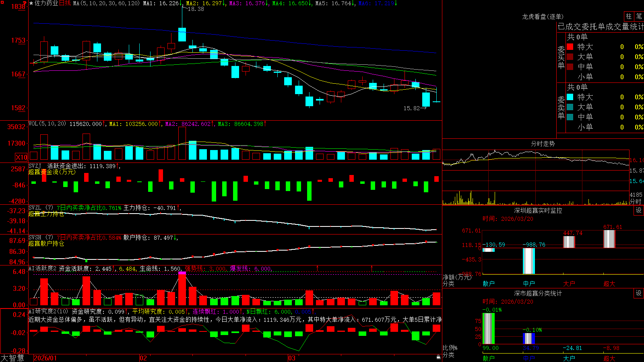
Task: Click the 委买单 vertical label
Action: coord(561,57)
